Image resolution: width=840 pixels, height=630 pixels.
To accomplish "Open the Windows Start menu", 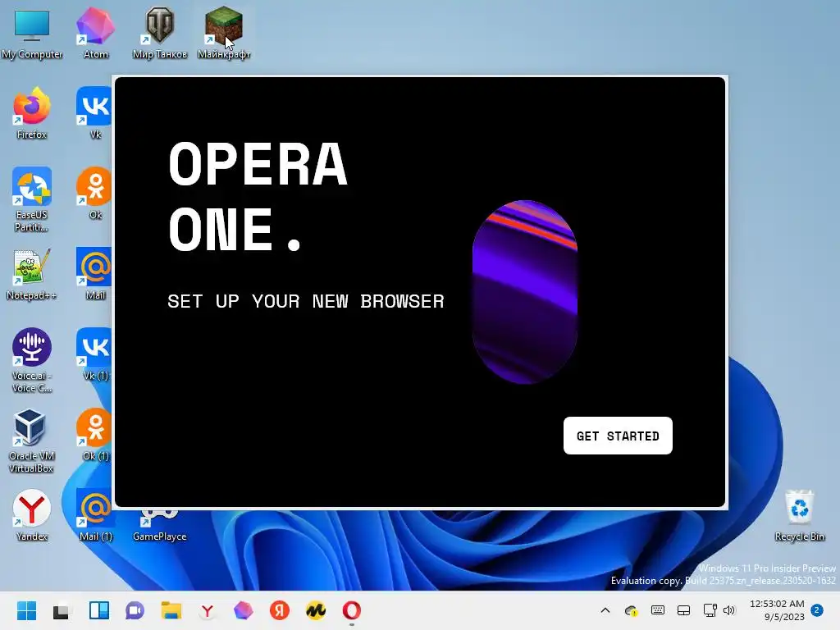I will 26,610.
